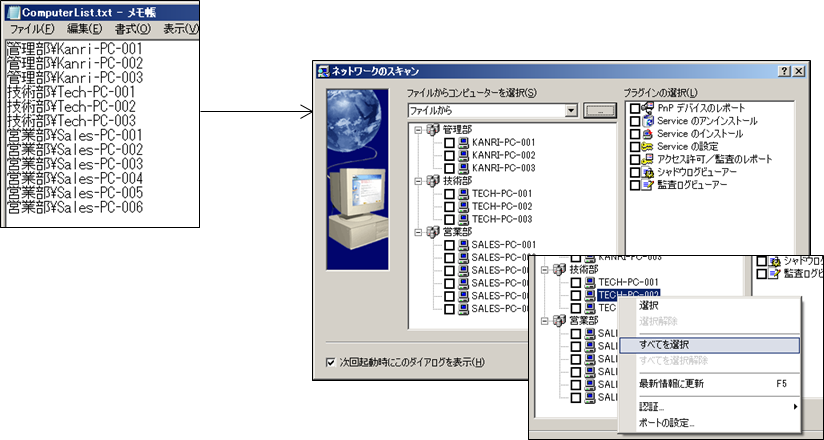Enable the PnP デバイスのレポート plugin checkbox
Image resolution: width=824 pixels, height=440 pixels.
point(635,108)
